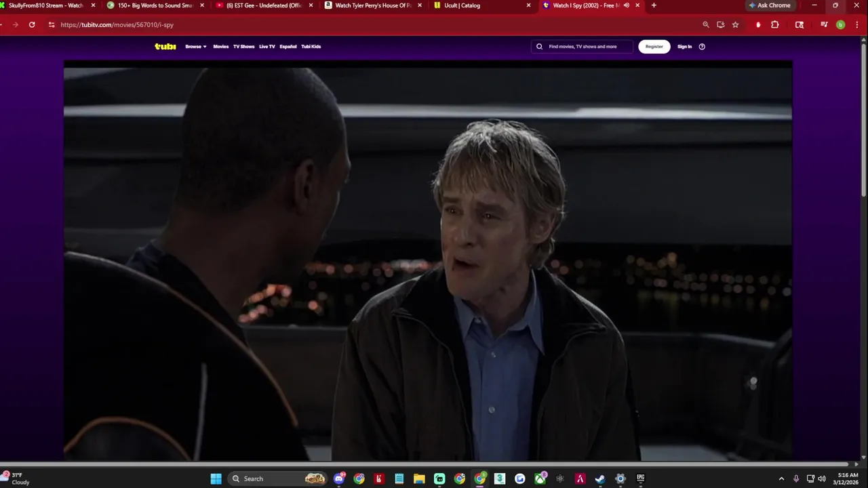
Task: Open the Chrome profile avatar
Action: click(x=841, y=24)
